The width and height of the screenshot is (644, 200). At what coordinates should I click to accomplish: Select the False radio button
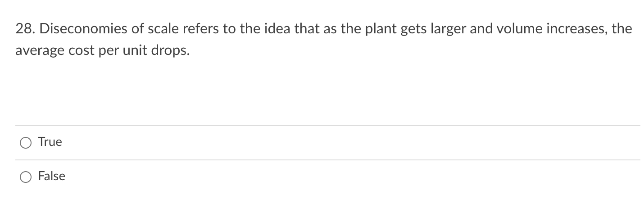26,177
